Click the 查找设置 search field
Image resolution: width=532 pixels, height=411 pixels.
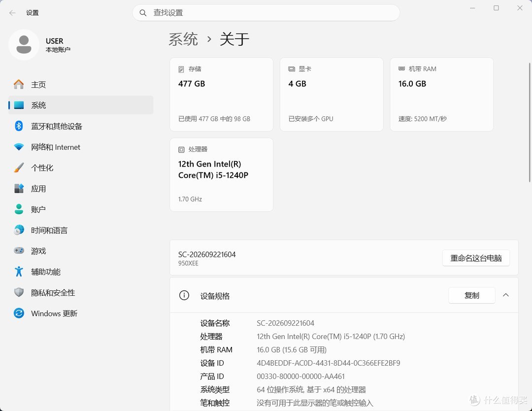point(266,13)
